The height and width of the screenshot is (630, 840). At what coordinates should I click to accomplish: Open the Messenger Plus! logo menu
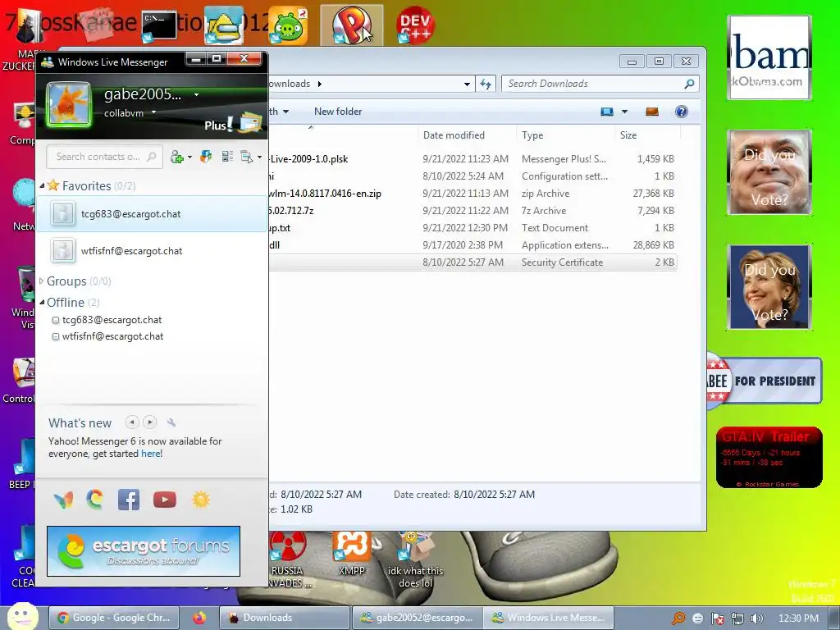pyautogui.click(x=218, y=125)
